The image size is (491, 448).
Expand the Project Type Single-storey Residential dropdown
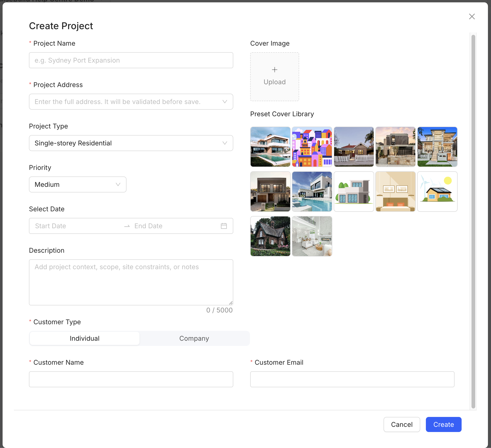[x=131, y=143]
